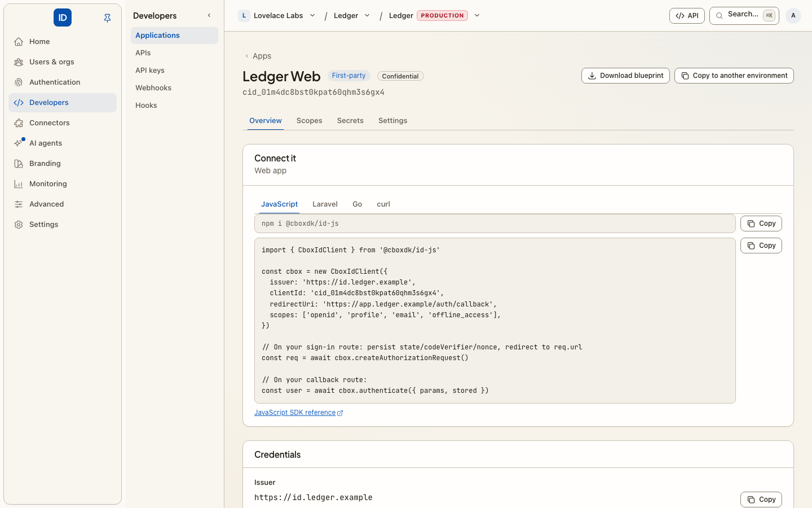Open Advanced options in sidebar
Viewport: 812px width, 508px height.
click(63, 204)
